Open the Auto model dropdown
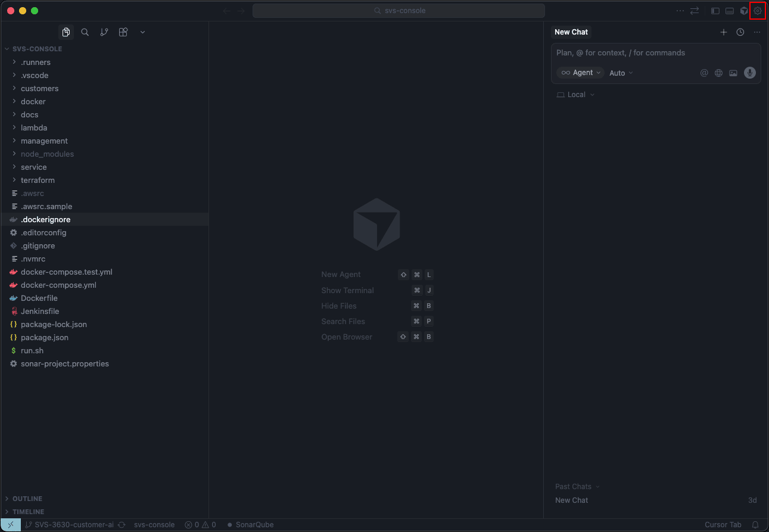Viewport: 769px width, 532px height. [621, 73]
